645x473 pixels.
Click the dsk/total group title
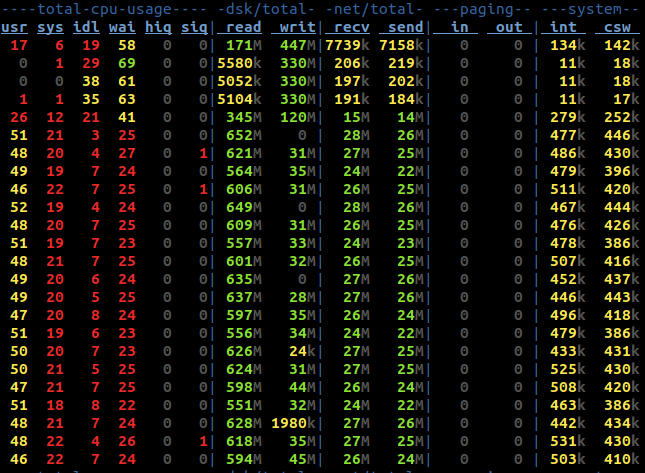coord(266,9)
